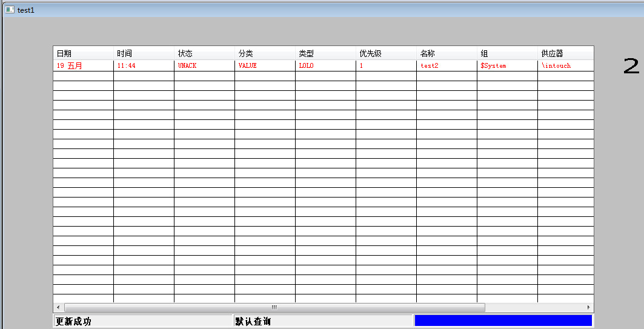The image size is (644, 329).
Task: Click the large number 2 display
Action: tap(631, 66)
